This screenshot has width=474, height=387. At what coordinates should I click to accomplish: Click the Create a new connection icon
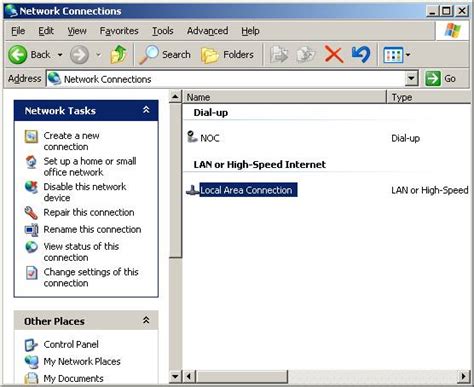pos(31,136)
